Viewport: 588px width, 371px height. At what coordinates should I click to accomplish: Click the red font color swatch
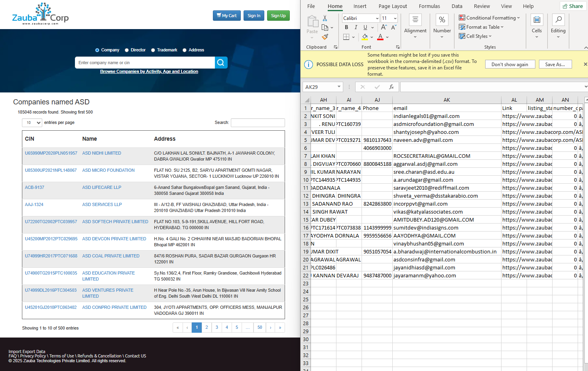tap(380, 37)
